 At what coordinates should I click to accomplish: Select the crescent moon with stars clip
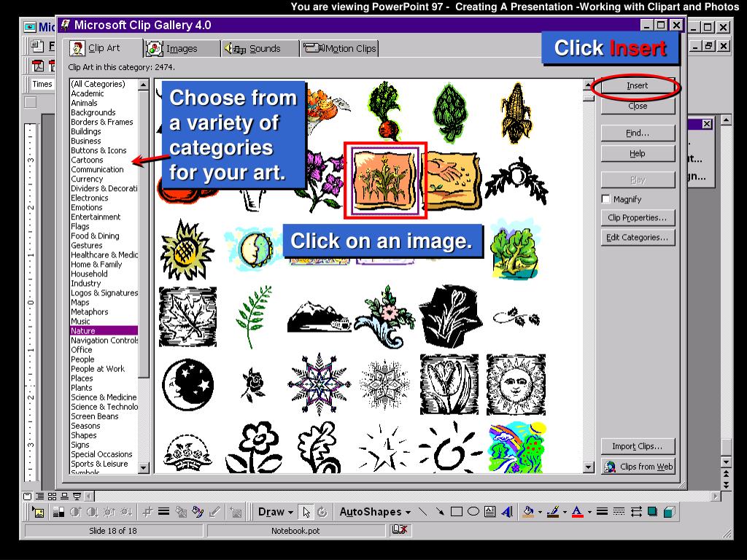187,385
